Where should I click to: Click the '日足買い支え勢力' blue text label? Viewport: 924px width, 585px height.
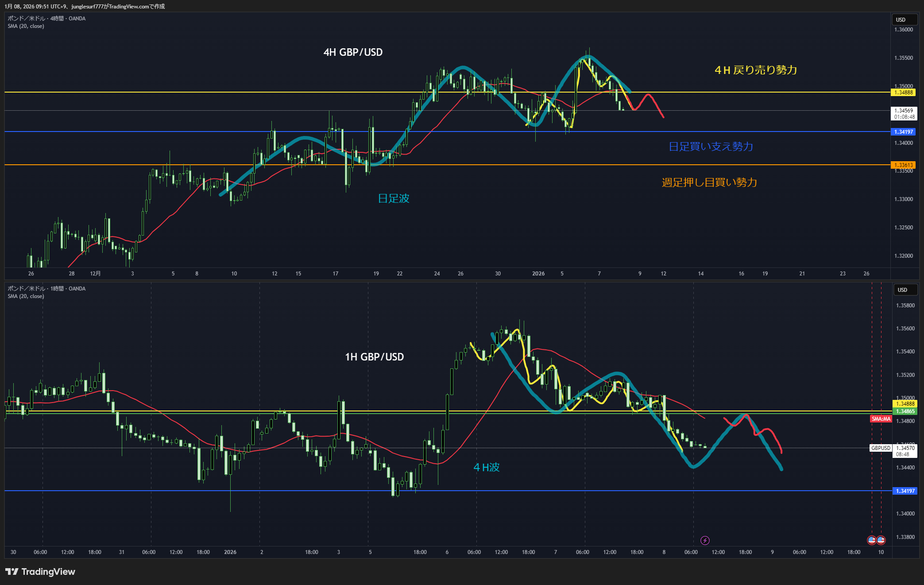(711, 147)
